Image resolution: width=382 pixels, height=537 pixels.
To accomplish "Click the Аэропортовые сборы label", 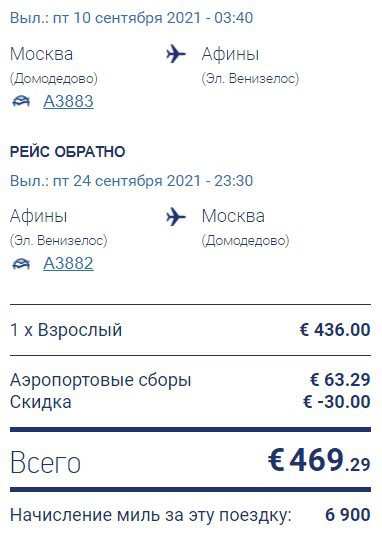I will pos(100,380).
